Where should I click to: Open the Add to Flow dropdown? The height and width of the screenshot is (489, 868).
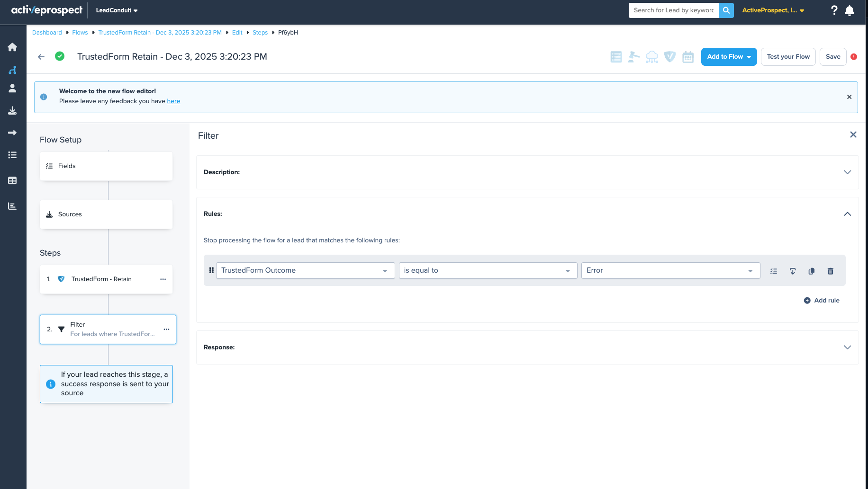(x=729, y=57)
